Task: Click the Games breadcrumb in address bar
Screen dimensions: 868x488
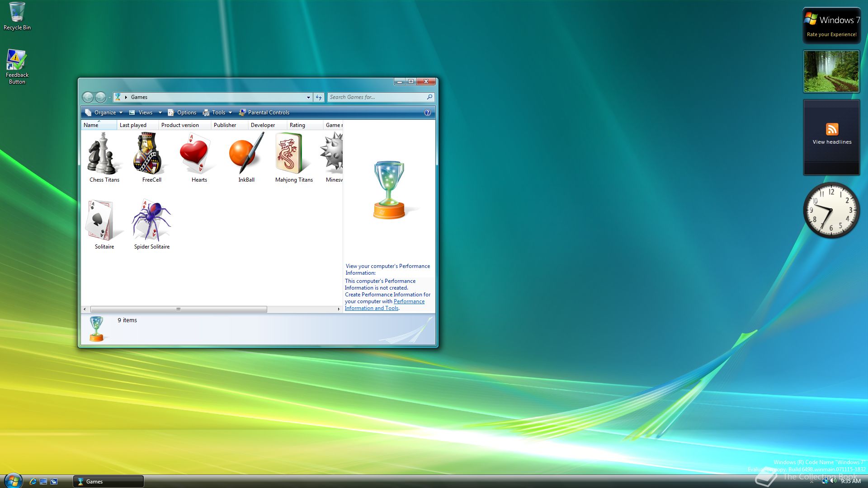Action: (x=139, y=97)
